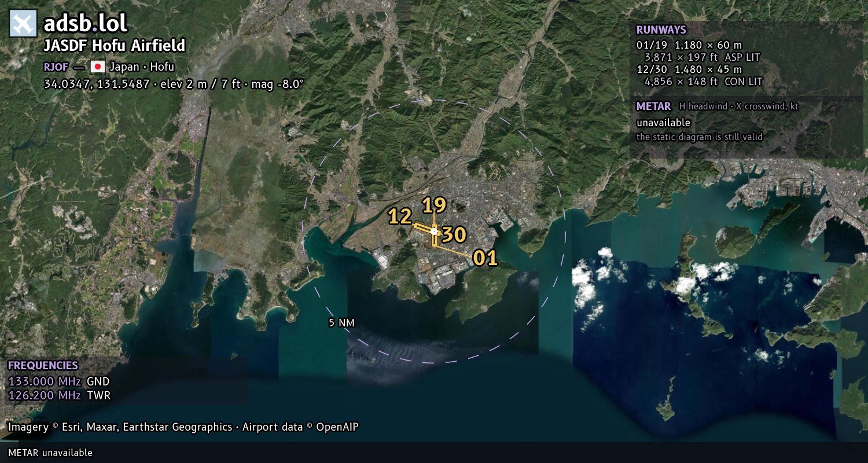Select runway 19 label on the map
This screenshot has width=868, height=463.
[434, 205]
